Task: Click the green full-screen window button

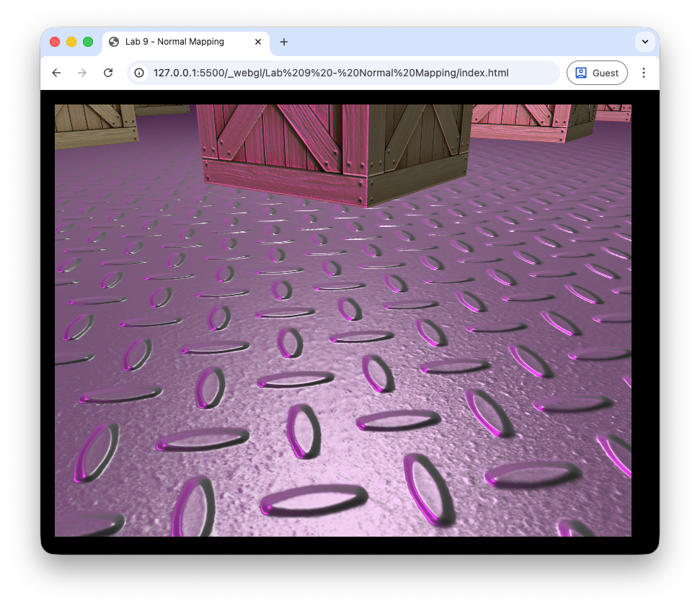Action: coord(88,42)
